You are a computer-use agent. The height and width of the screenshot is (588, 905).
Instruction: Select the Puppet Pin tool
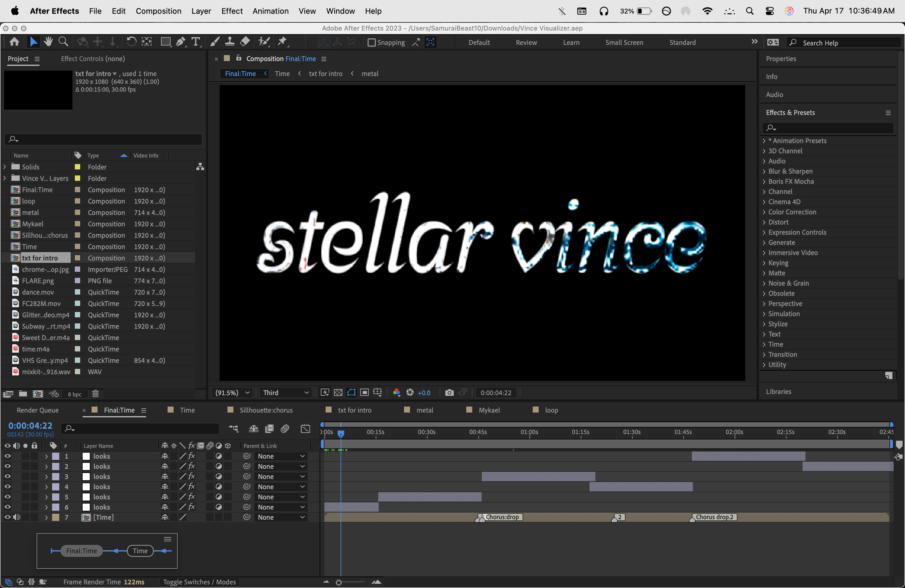[x=282, y=41]
